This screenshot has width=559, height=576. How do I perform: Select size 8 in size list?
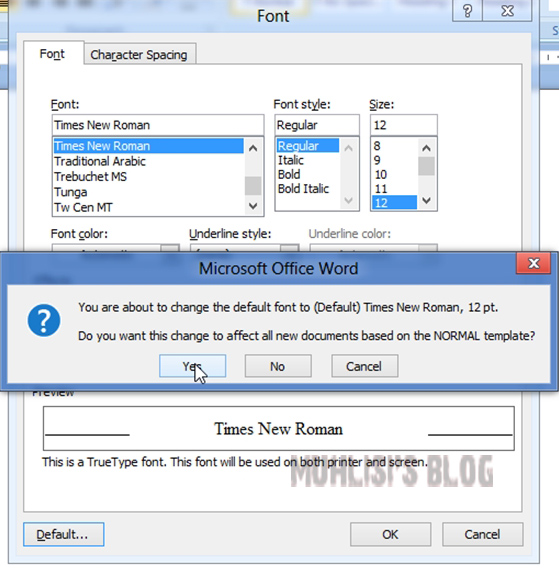click(394, 146)
